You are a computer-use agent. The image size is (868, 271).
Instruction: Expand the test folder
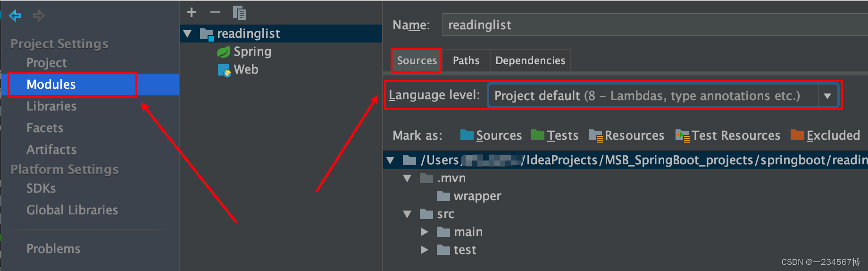(x=424, y=250)
